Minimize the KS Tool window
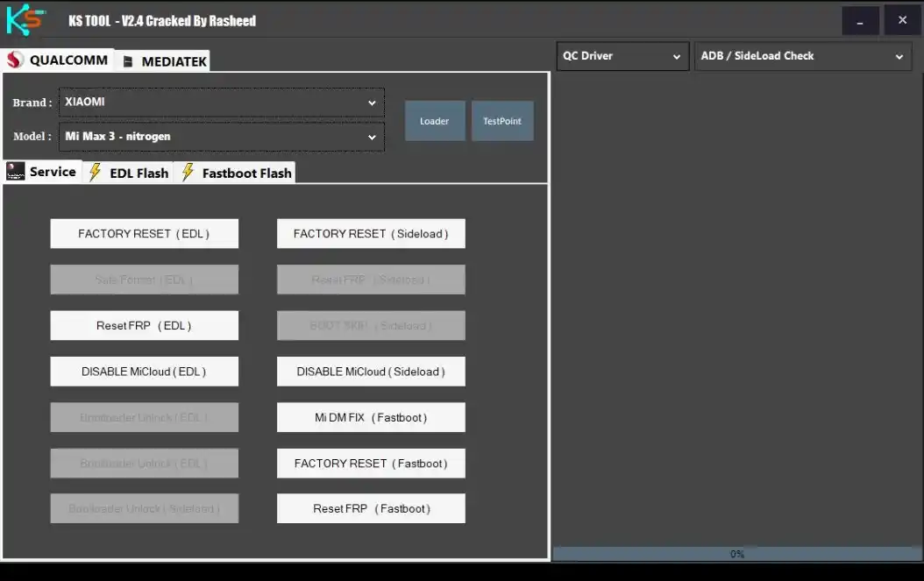The image size is (924, 581). click(860, 21)
